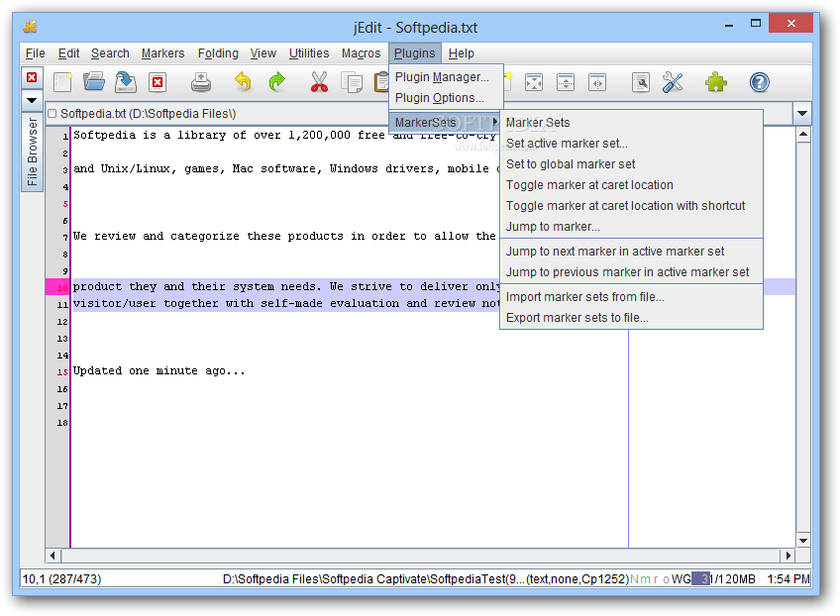Viewport: 840px width, 616px height.
Task: Click vertical scrollbar up arrow
Action: click(x=803, y=135)
